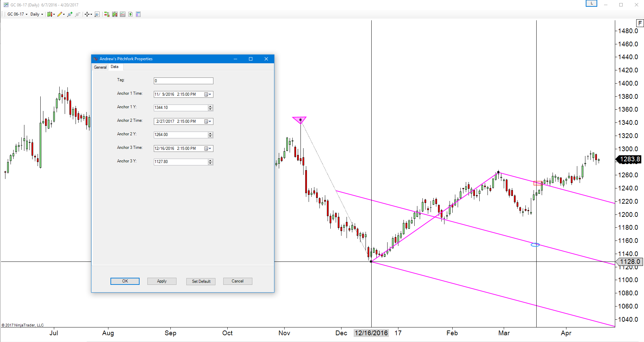This screenshot has width=644, height=342.
Task: Click the L link button in title bar
Action: (x=591, y=3)
